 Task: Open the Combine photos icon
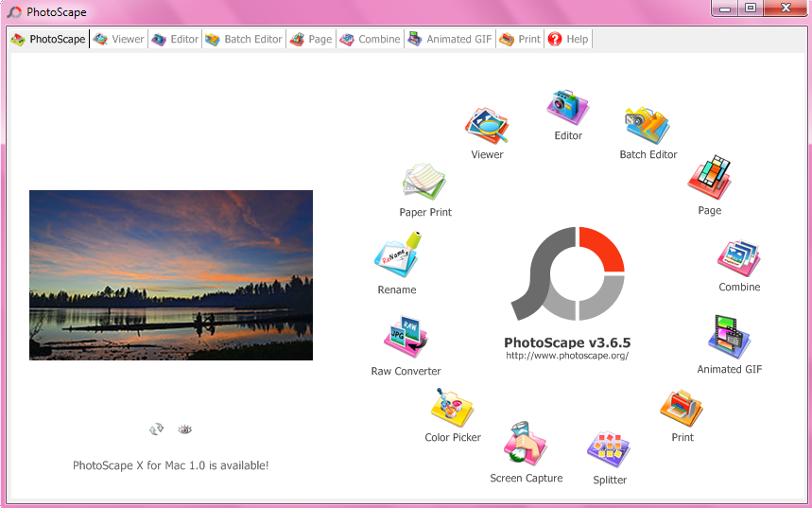[739, 258]
